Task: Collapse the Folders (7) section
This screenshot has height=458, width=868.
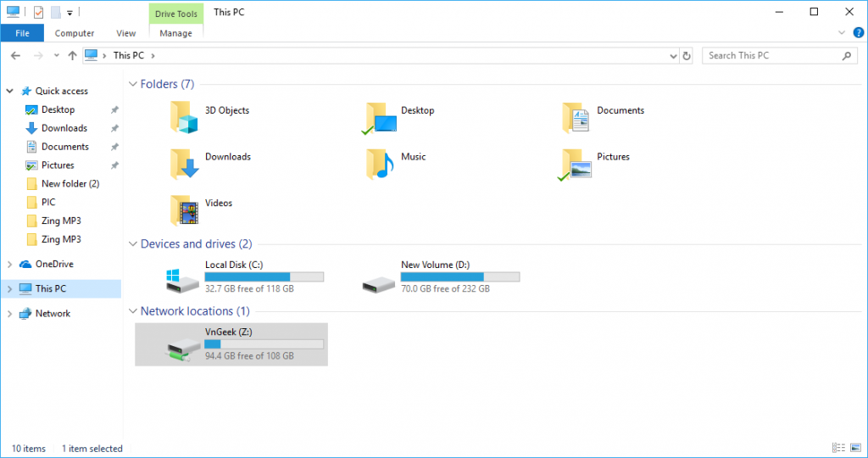Action: (x=133, y=84)
